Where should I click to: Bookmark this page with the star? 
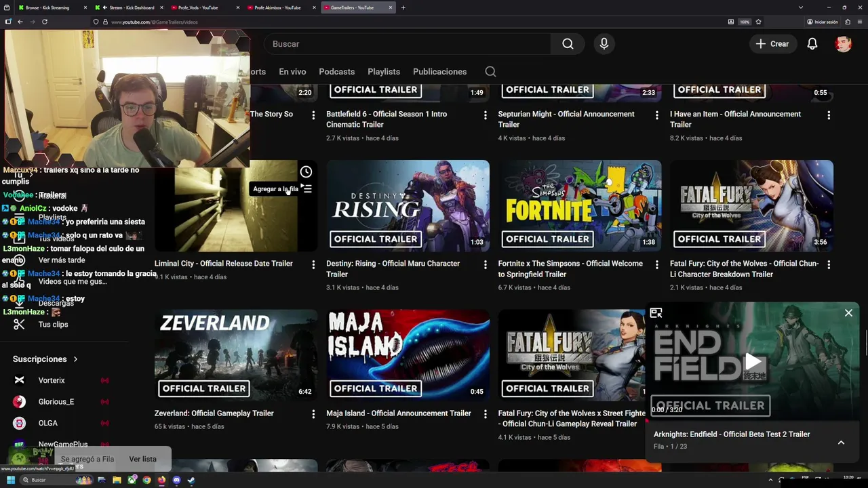coord(758,22)
